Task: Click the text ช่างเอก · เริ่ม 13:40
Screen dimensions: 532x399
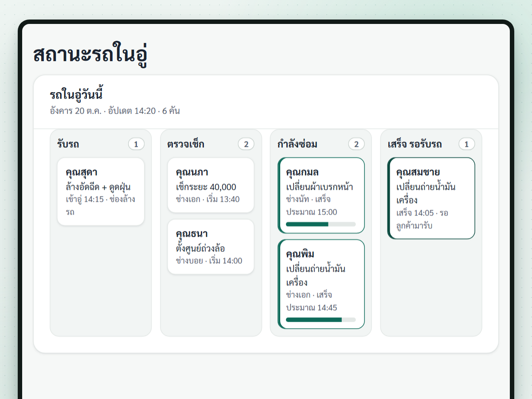Action: pyautogui.click(x=207, y=199)
